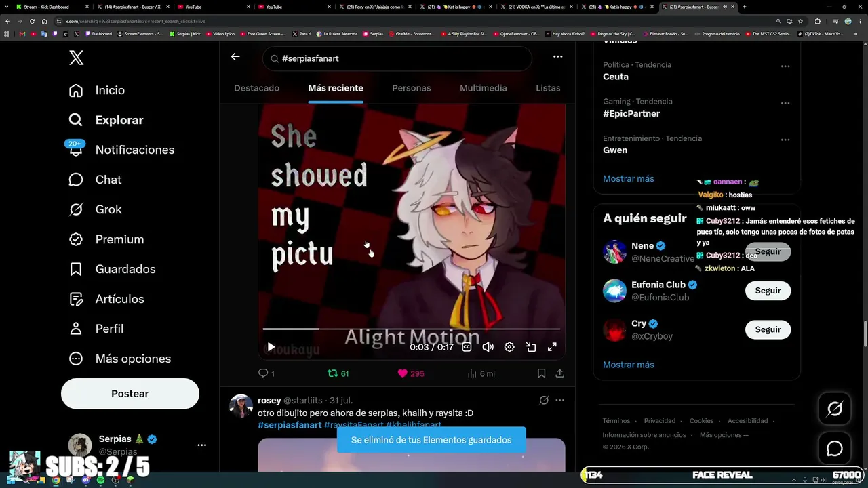Select the Más reciente tab
Image resolution: width=868 pixels, height=488 pixels.
[336, 88]
